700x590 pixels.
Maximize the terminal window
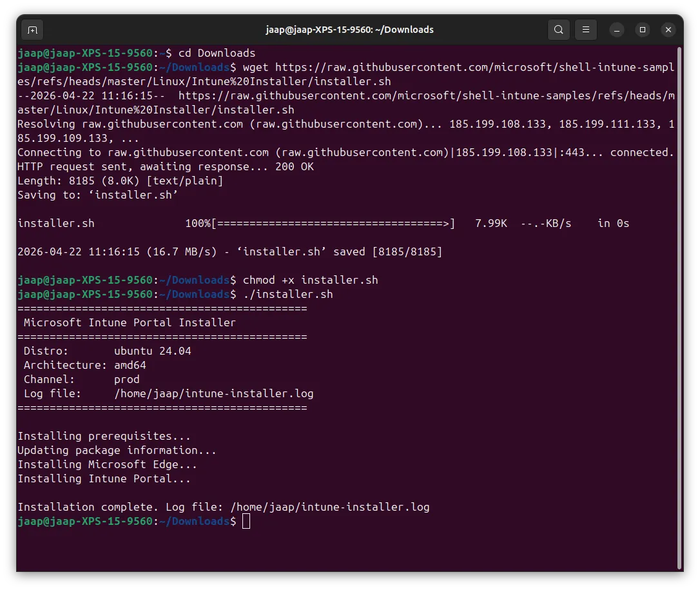click(643, 30)
